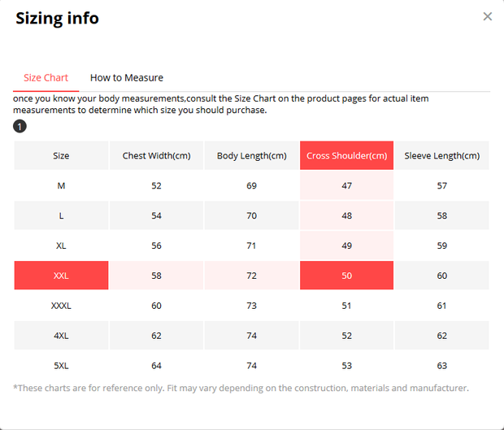Select the 5XL size cell

[61, 366]
